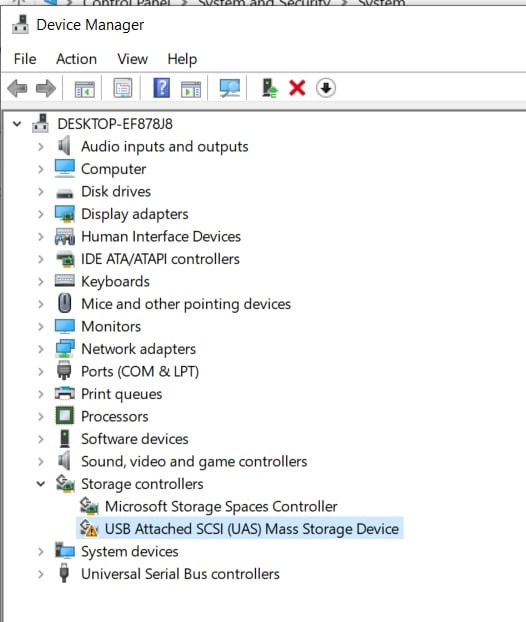526x622 pixels.
Task: Expand the Monitors category
Action: 40,327
